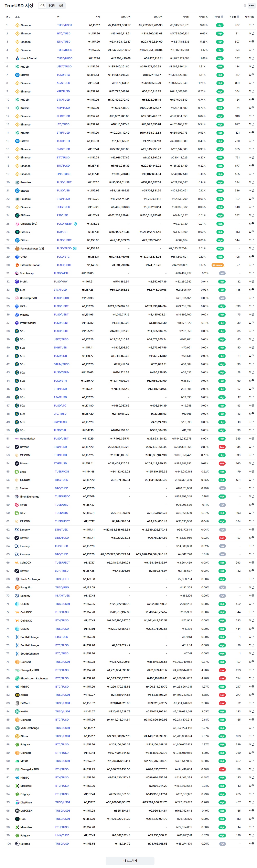
Task: Click the LATOKEN logo
Action: point(17,811)
